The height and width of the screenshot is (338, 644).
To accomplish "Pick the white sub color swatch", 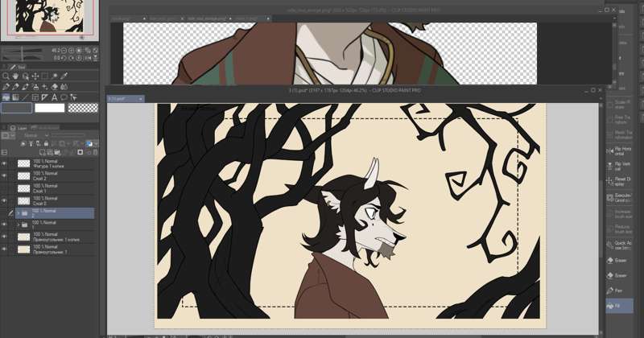I will [x=50, y=108].
